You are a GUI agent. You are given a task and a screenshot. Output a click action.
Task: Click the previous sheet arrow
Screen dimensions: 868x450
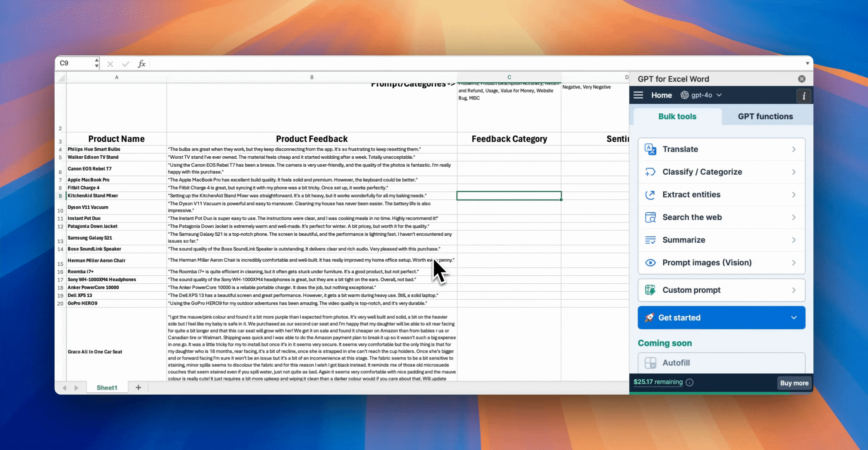tap(65, 388)
